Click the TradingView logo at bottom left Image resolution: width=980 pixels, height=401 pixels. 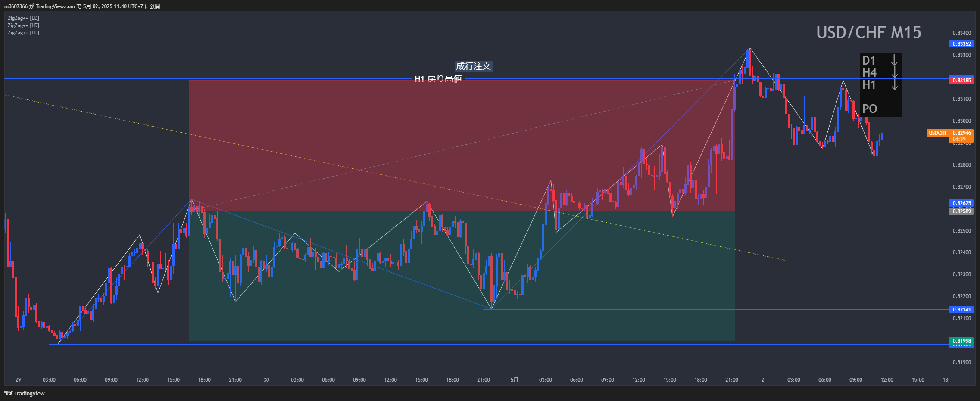coord(25,393)
